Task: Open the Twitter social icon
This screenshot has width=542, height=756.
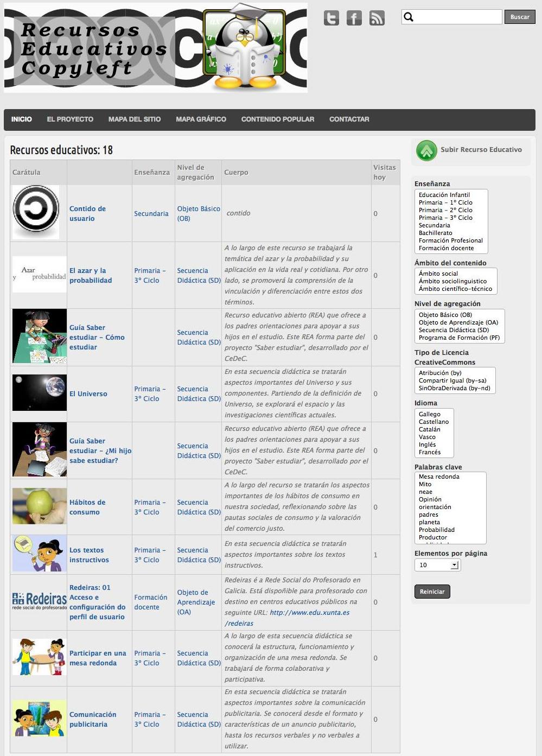Action: click(331, 18)
